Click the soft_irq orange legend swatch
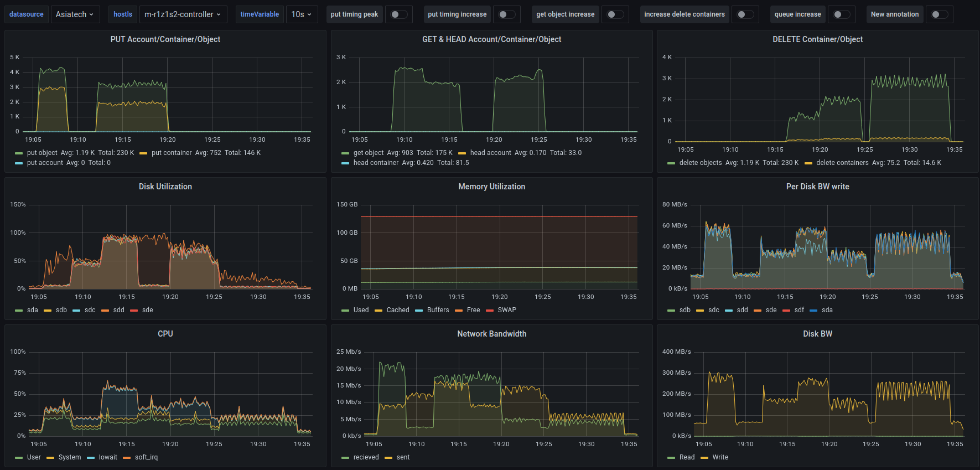Screen dimensions: 980x470 127,458
